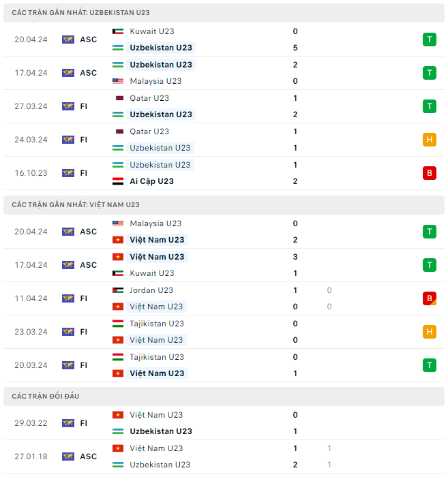Click the Tajikistan flag on 23.03.24 match
This screenshot has width=448, height=479.
point(119,324)
